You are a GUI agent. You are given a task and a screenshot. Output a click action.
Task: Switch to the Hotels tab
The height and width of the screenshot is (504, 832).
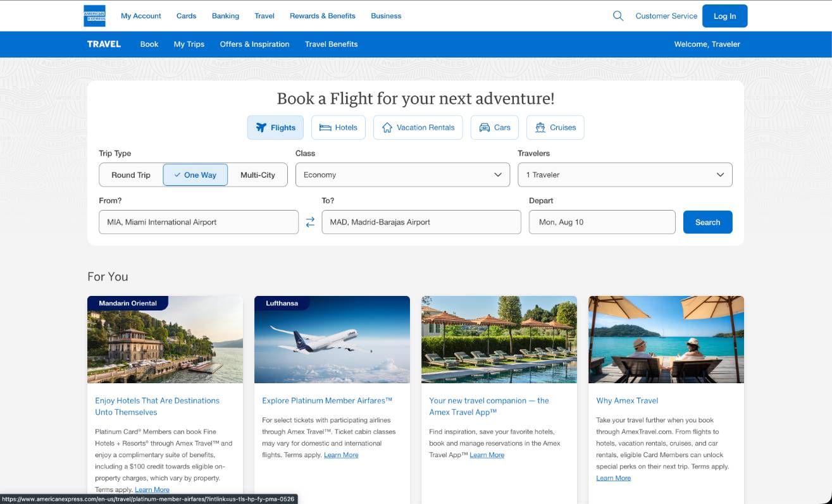point(338,127)
